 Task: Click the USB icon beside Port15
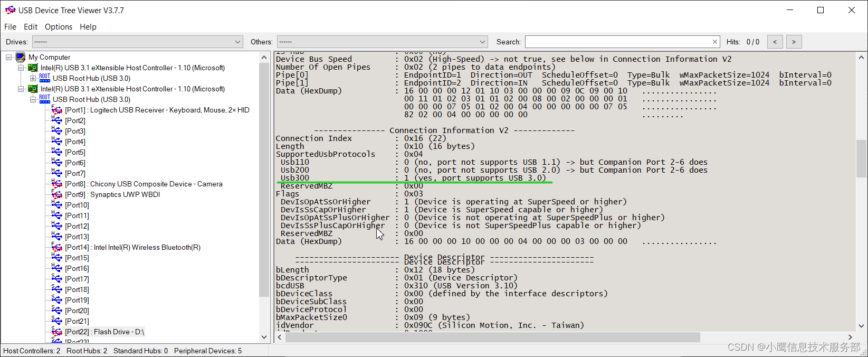pos(57,258)
